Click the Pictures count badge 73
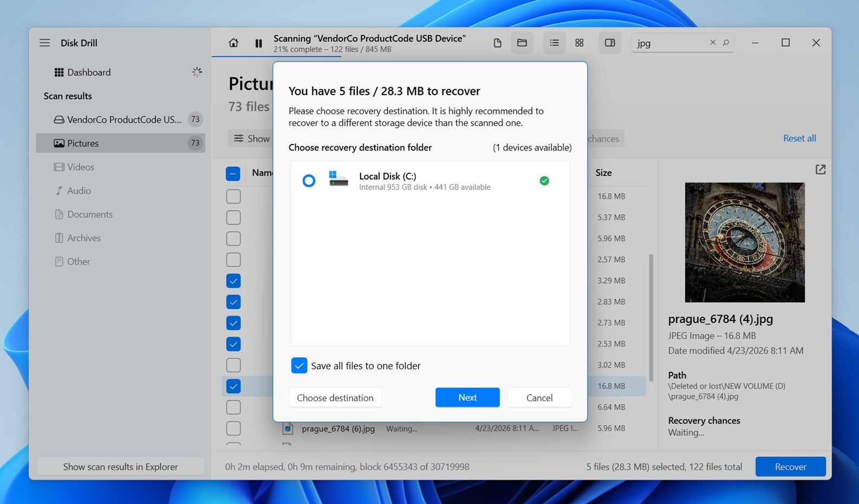The height and width of the screenshot is (504, 859). (195, 143)
